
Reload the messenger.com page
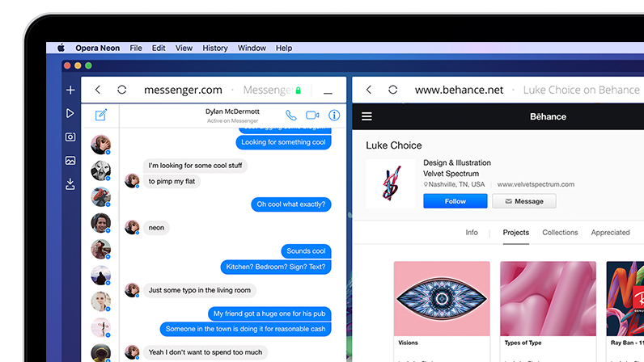coord(121,90)
